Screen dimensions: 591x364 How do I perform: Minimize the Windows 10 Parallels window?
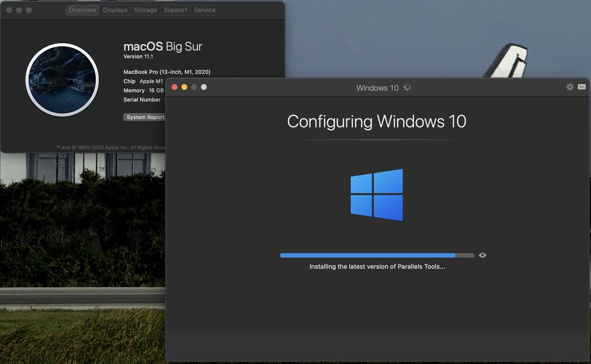[184, 87]
